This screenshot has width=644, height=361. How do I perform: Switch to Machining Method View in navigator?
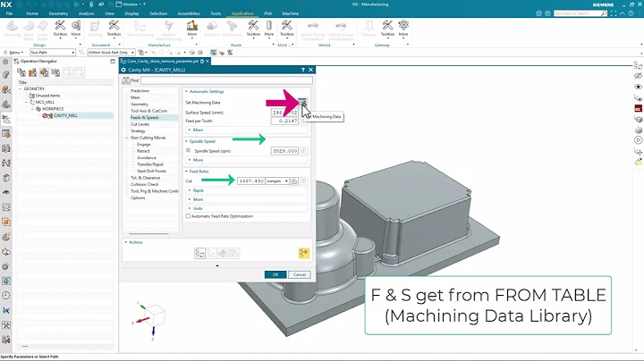click(x=55, y=72)
